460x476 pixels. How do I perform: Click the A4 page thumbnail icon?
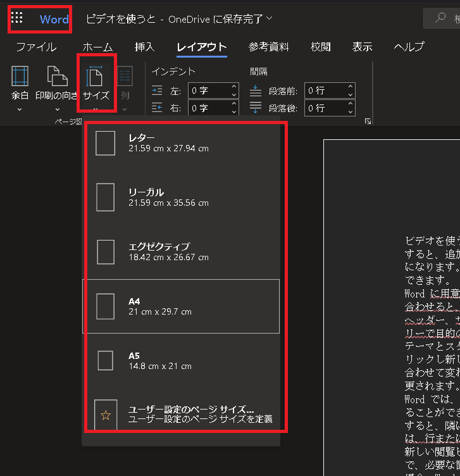(105, 306)
